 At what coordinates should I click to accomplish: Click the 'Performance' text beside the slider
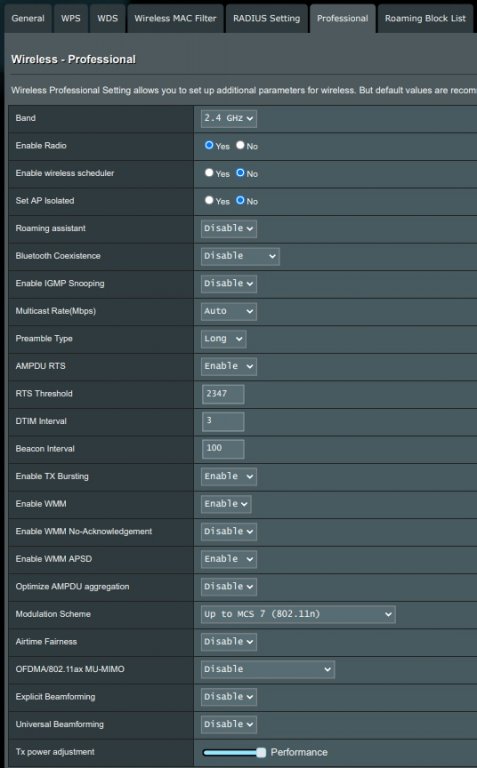coord(299,752)
